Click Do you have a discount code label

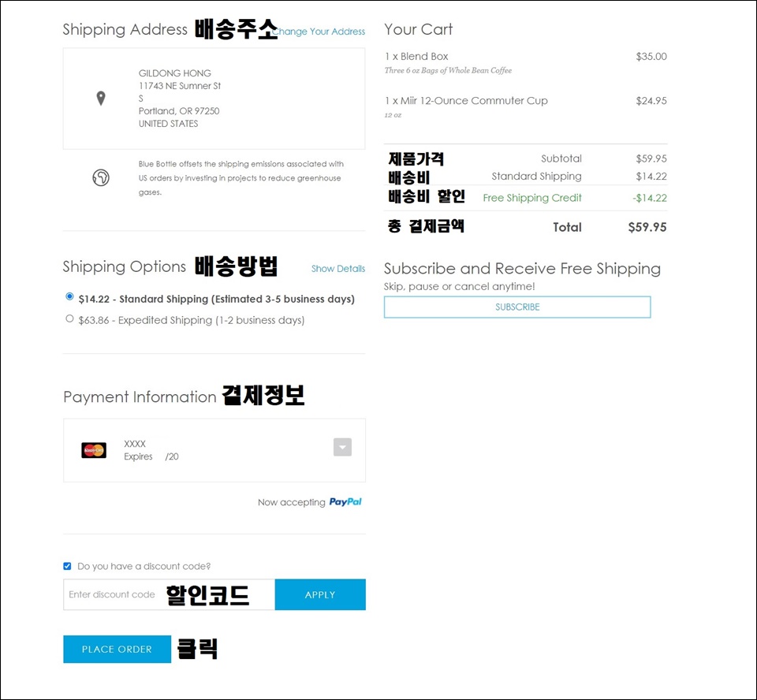(144, 566)
